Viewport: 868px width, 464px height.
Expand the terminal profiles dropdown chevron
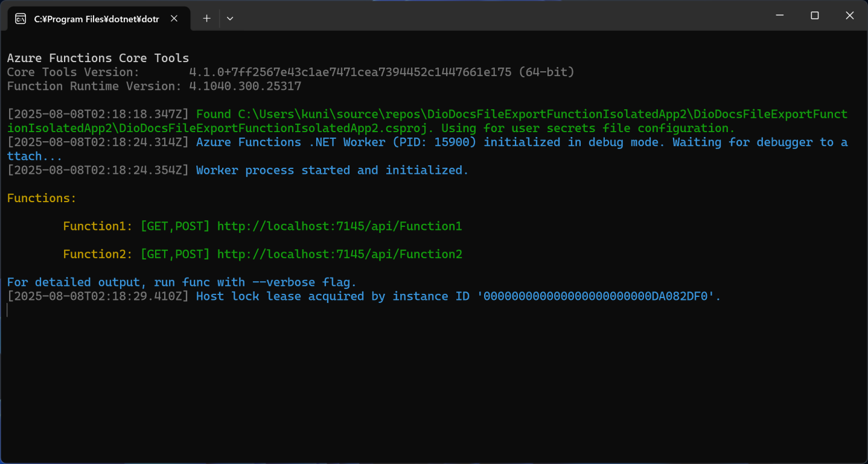coord(230,19)
